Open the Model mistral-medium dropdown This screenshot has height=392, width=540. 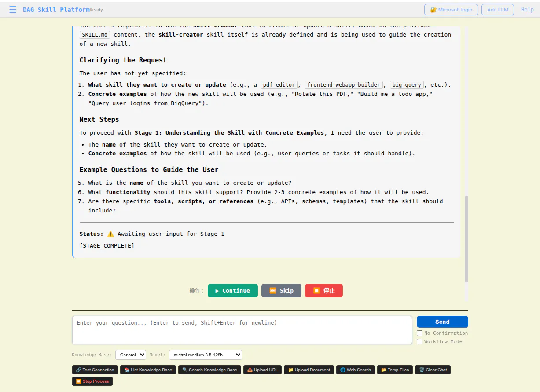click(x=206, y=355)
